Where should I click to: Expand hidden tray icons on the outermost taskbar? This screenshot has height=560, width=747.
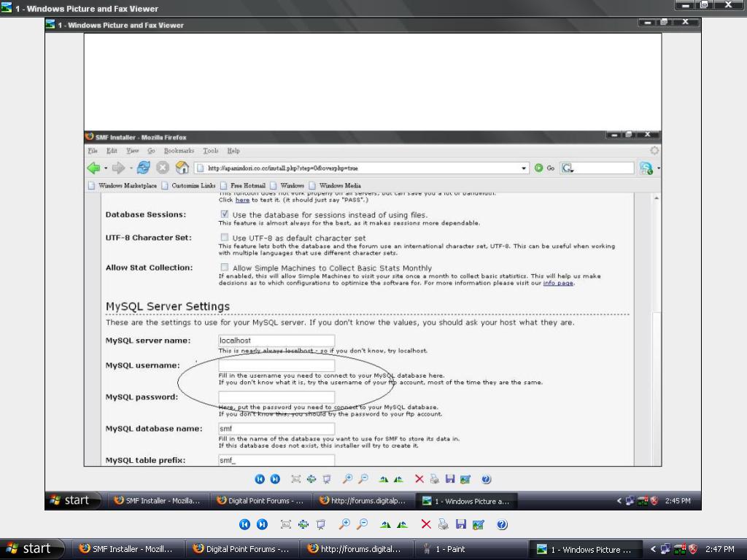pyautogui.click(x=653, y=549)
